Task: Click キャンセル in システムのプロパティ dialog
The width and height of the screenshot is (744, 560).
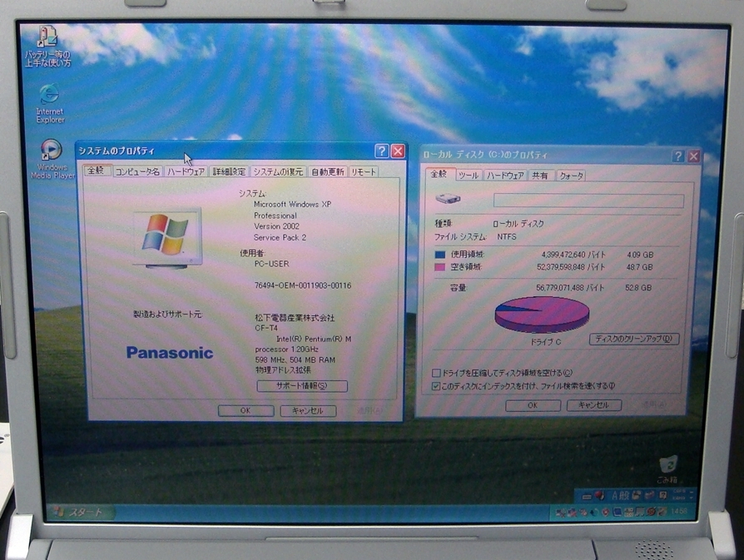Action: [x=308, y=410]
